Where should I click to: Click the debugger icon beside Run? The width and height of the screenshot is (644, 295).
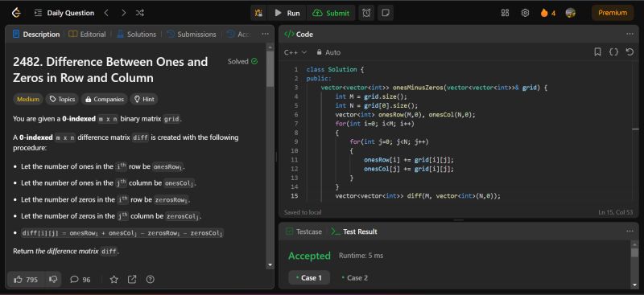coord(258,13)
